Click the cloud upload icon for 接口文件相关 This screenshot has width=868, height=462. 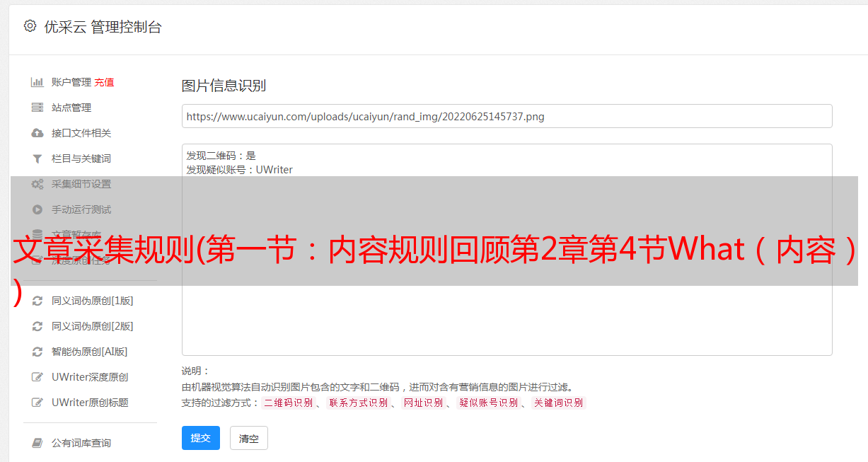[37, 133]
